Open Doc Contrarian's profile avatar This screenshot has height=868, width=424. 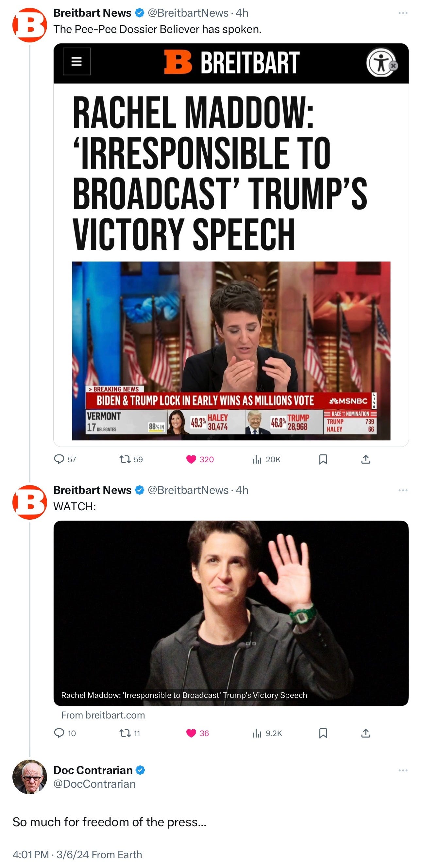point(30,777)
